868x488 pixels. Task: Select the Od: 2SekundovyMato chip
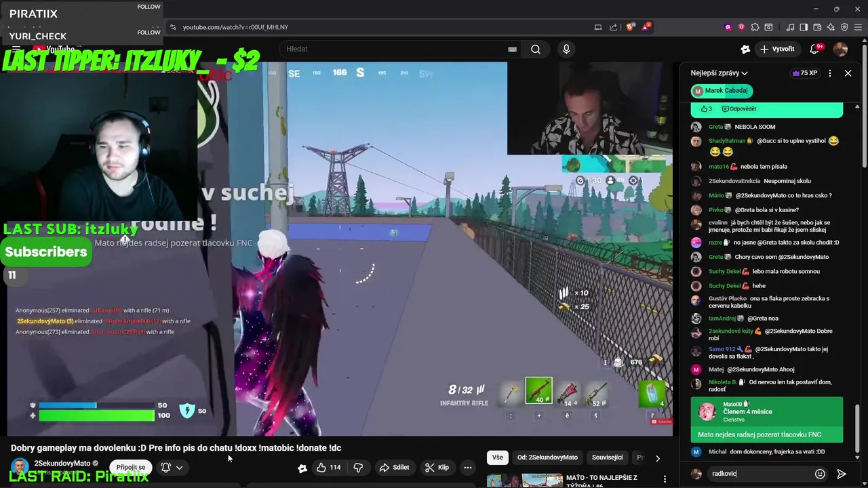point(547,457)
